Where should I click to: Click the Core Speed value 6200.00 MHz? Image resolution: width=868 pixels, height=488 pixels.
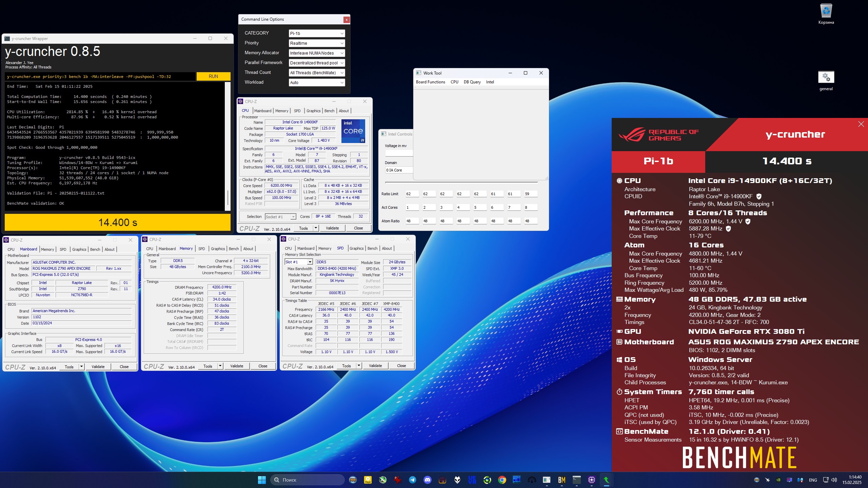(281, 185)
